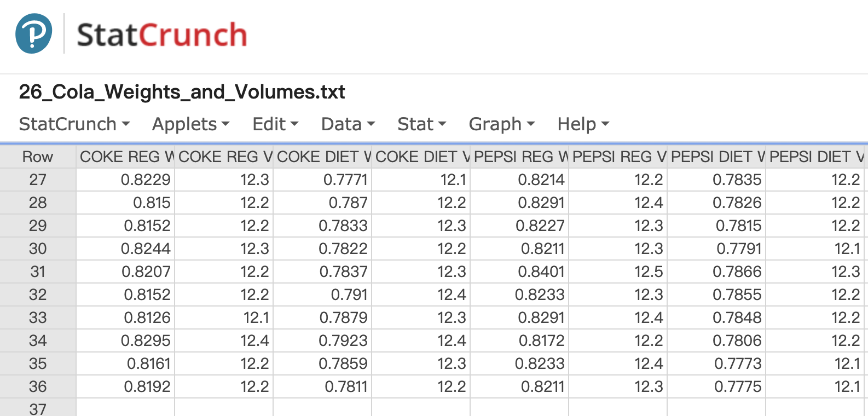Click cell with value 0.8172
The width and height of the screenshot is (868, 416).
[519, 340]
